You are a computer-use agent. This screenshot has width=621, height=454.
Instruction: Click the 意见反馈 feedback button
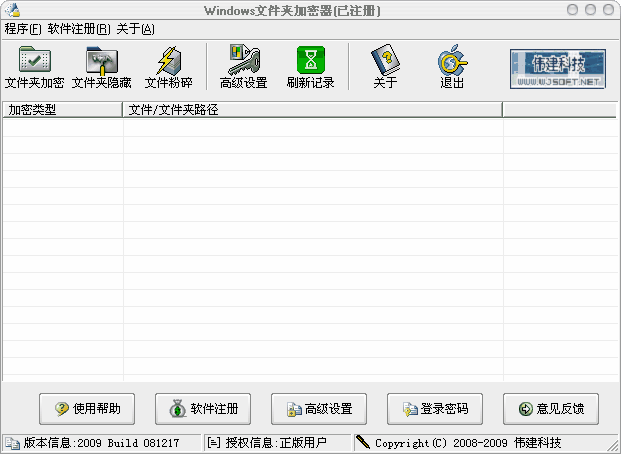[x=550, y=408]
